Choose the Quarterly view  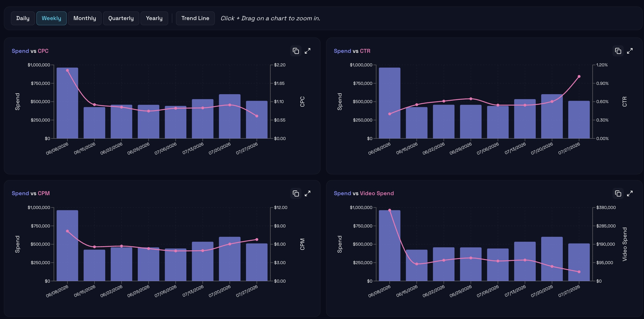click(x=121, y=18)
